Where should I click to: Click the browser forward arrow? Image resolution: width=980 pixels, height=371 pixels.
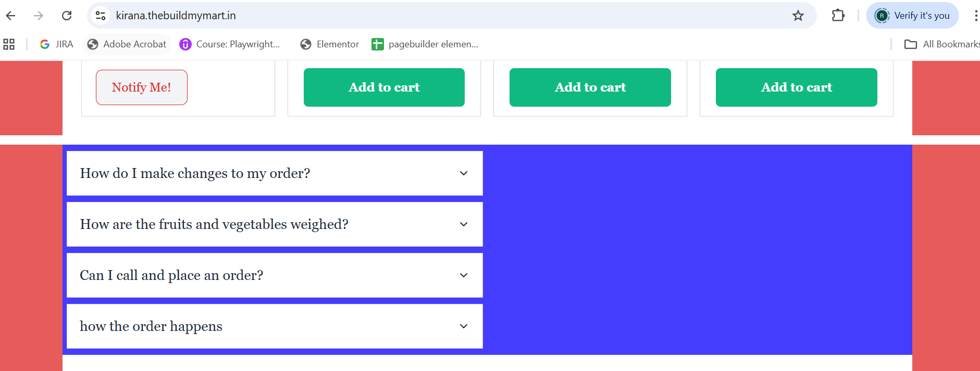pyautogui.click(x=39, y=16)
